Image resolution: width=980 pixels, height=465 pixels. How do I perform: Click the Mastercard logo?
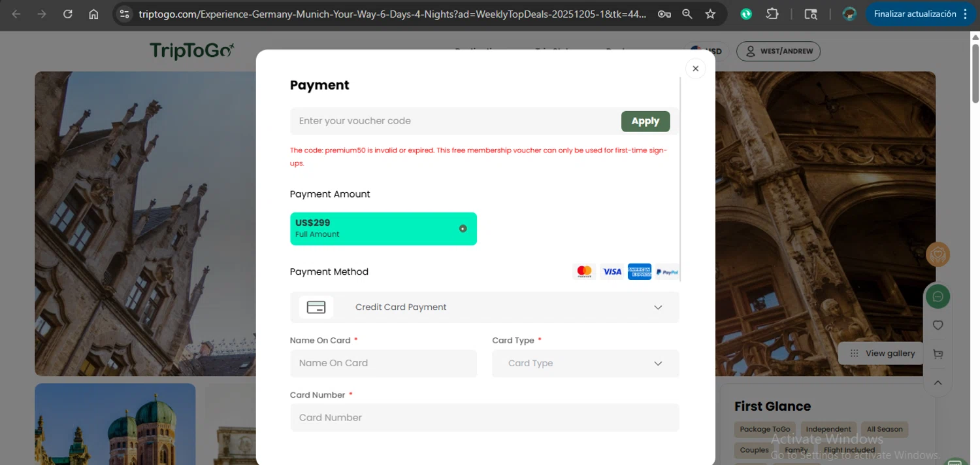click(x=584, y=271)
